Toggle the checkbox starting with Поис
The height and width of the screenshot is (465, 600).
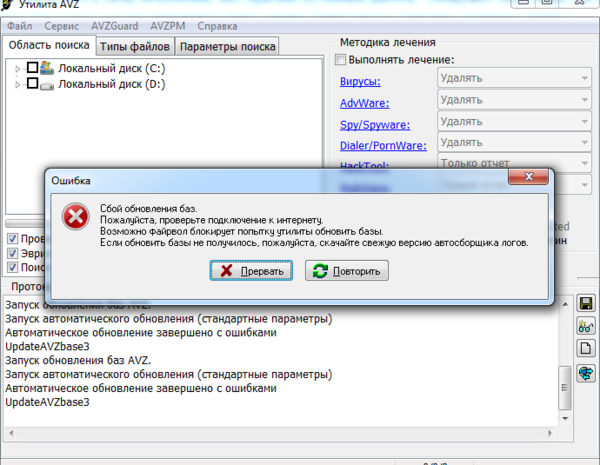click(x=12, y=267)
